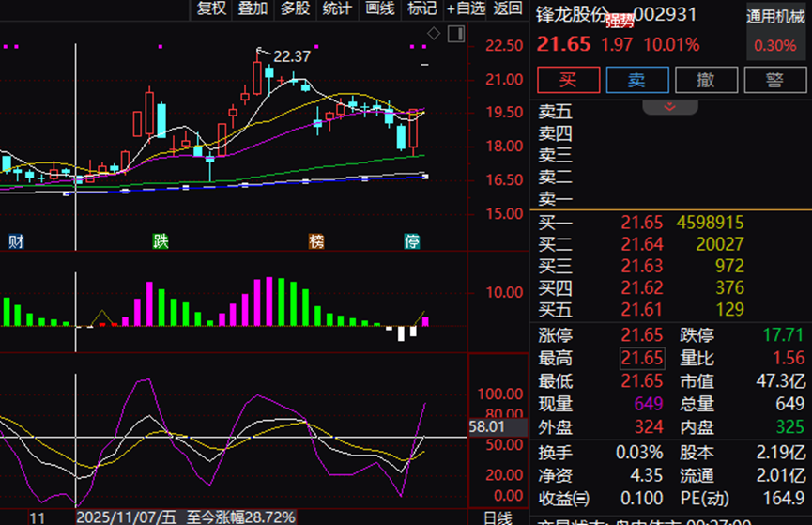
Task: Select the 换手 value 0.03%
Action: [x=639, y=453]
